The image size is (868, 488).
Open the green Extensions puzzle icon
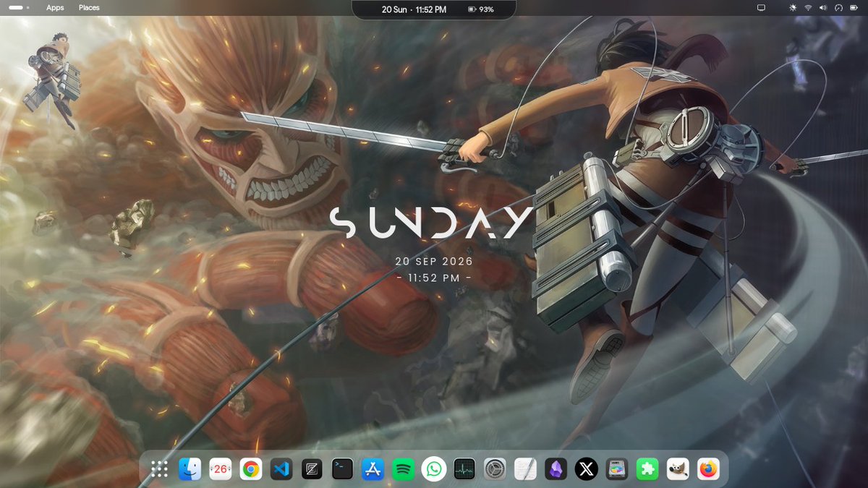tap(647, 470)
